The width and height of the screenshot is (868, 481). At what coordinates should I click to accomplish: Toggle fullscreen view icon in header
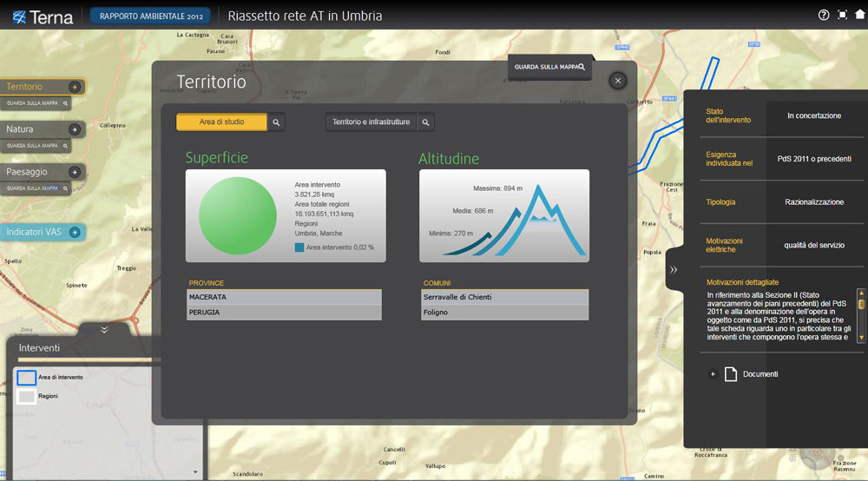click(x=842, y=15)
